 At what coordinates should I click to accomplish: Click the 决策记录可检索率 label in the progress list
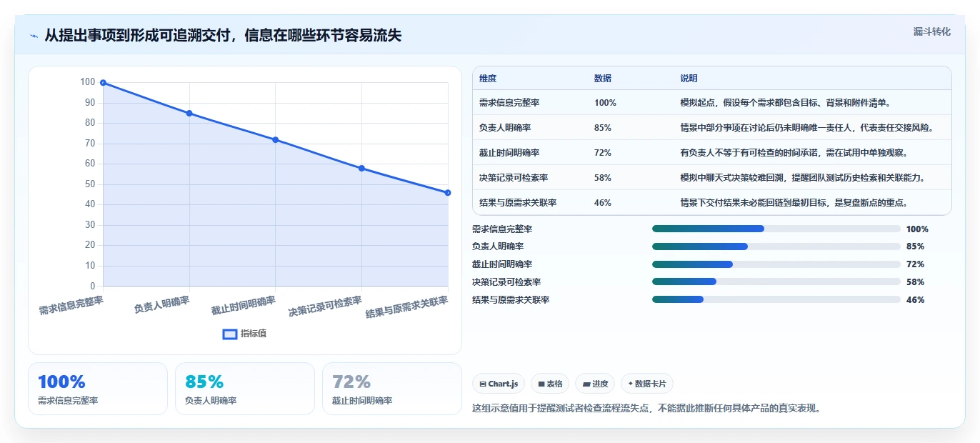(506, 282)
